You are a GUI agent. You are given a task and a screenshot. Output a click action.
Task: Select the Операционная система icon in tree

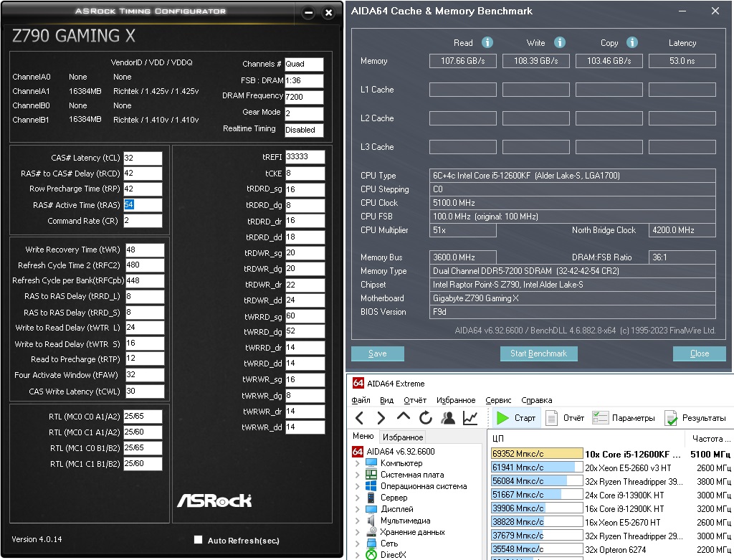click(371, 486)
